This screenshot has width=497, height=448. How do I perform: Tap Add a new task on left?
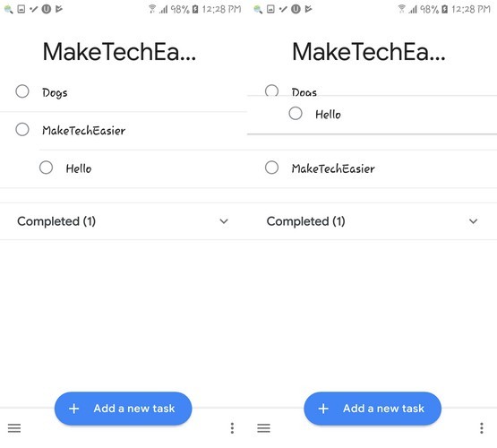124,409
